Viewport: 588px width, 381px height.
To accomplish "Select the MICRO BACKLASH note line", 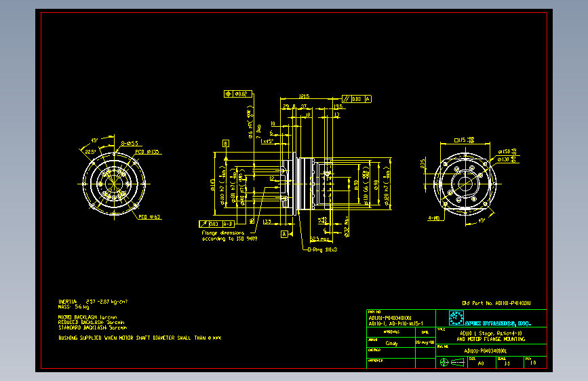I will pyautogui.click(x=87, y=317).
